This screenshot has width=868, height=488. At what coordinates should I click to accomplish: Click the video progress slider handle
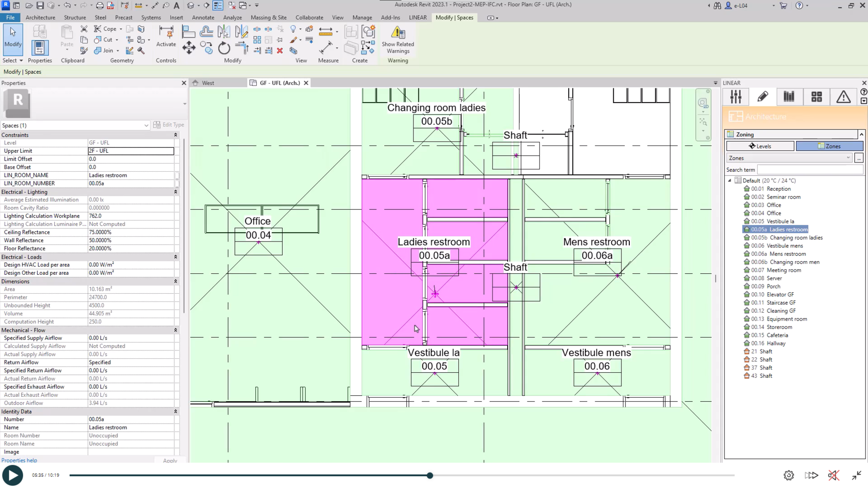click(430, 475)
